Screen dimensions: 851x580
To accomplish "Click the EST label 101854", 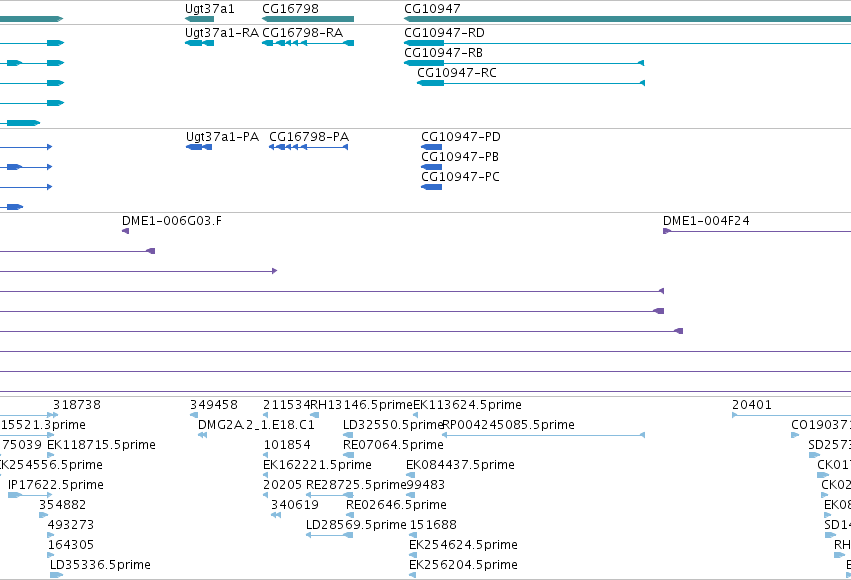I will click(287, 445).
